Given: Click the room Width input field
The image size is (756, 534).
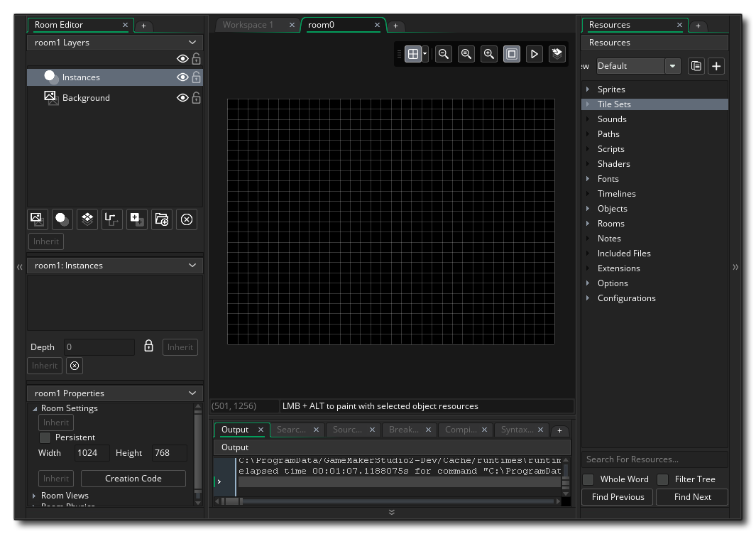Looking at the screenshot, I should click(x=92, y=453).
